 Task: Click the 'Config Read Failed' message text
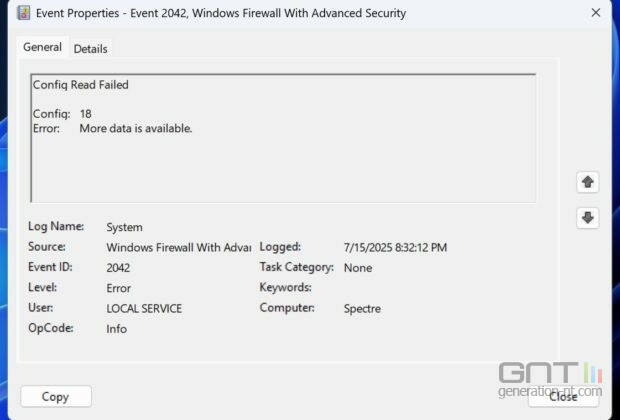(81, 85)
